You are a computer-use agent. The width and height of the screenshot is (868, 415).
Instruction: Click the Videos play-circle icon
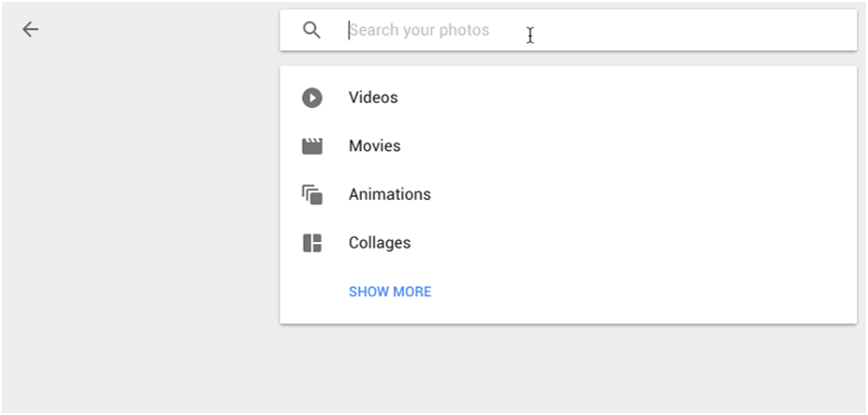[x=313, y=98]
